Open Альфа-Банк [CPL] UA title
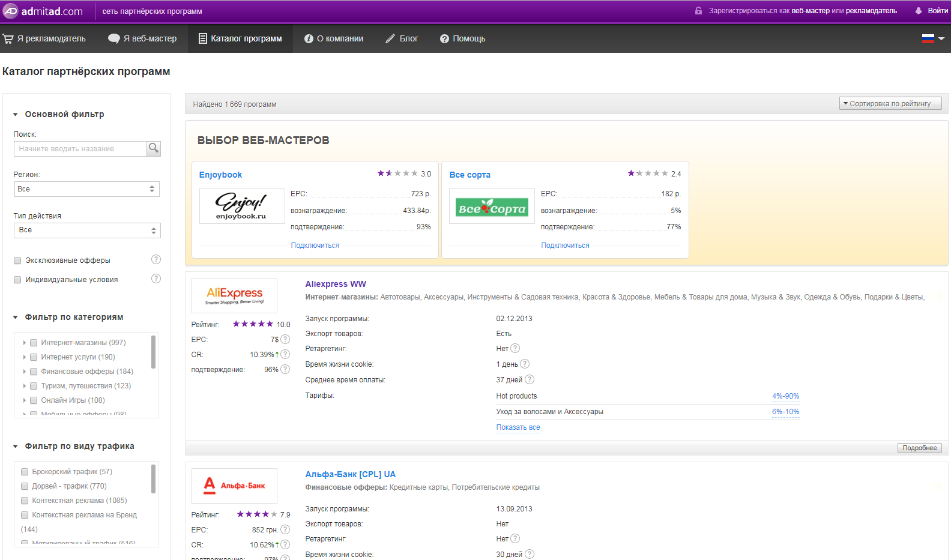The width and height of the screenshot is (951, 560). 351,474
